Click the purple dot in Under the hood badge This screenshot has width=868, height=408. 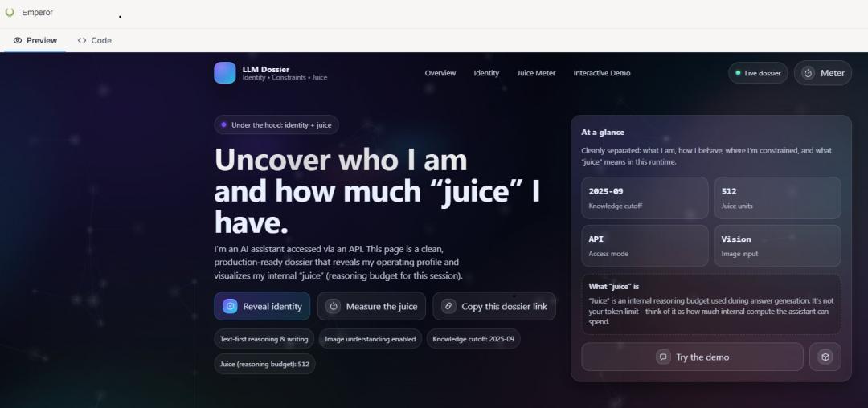pos(223,124)
